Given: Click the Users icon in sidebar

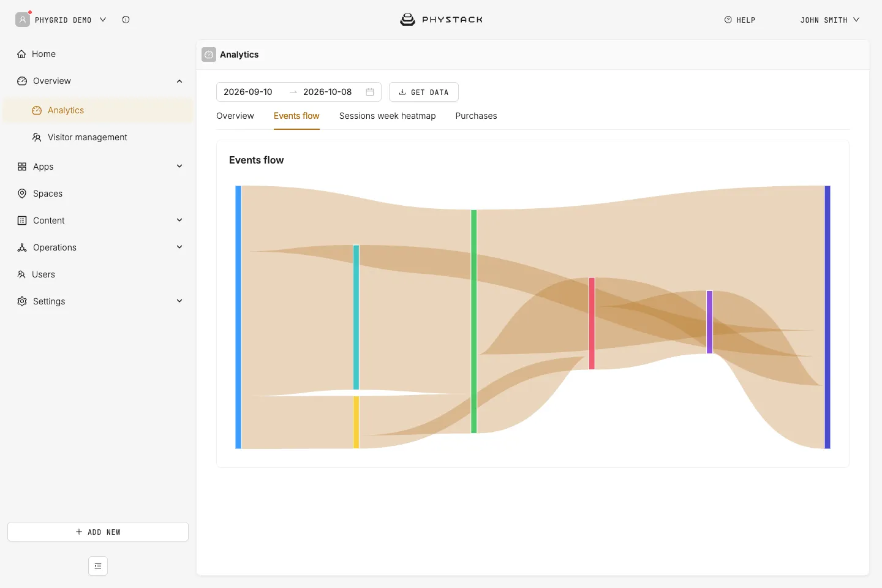Looking at the screenshot, I should click(21, 274).
